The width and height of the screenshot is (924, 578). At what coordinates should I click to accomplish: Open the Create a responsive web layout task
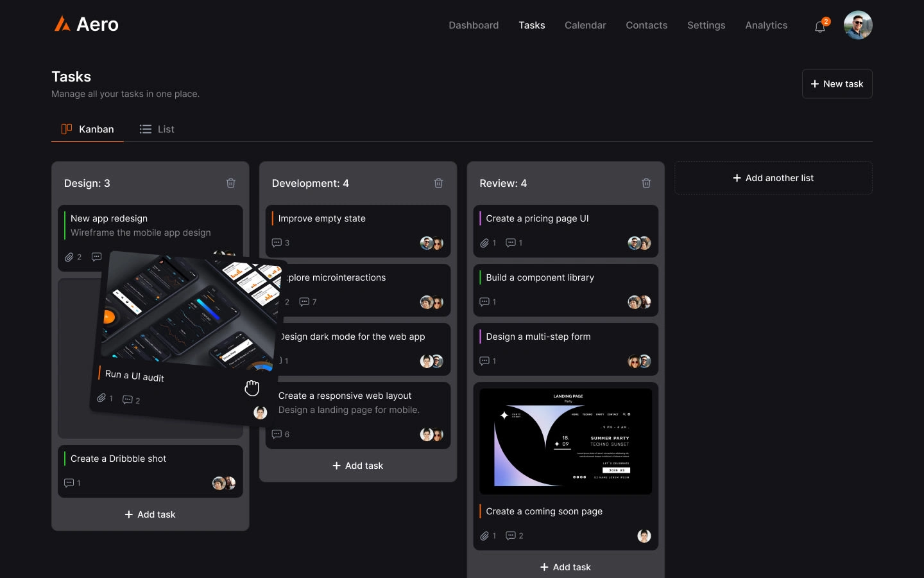click(x=358, y=416)
